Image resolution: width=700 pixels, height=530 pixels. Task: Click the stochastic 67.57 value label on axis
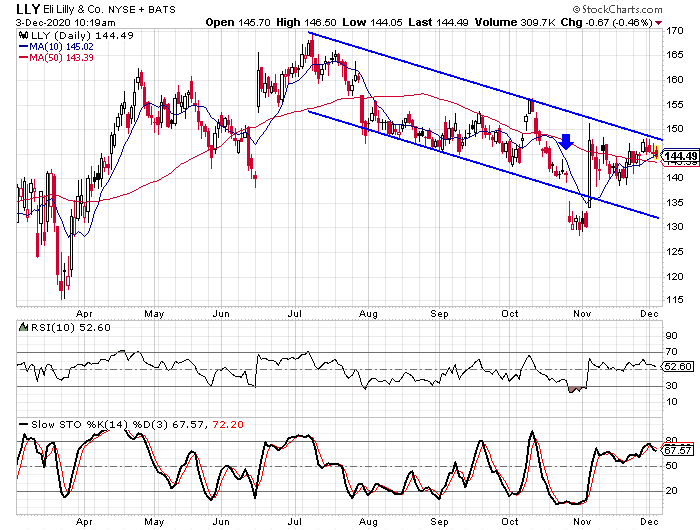click(678, 450)
